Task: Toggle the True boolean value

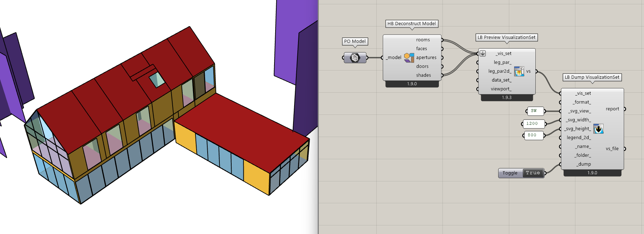Action: point(532,173)
